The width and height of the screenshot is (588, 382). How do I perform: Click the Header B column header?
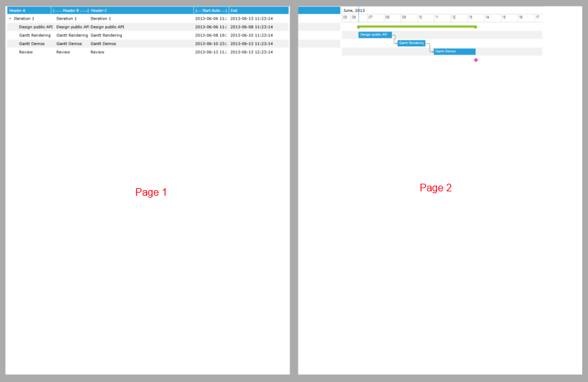[x=70, y=10]
